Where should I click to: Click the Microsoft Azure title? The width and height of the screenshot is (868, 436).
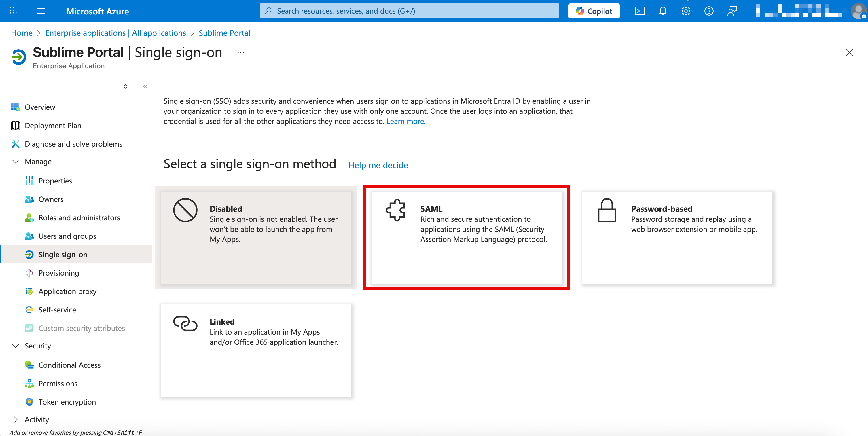(x=97, y=12)
